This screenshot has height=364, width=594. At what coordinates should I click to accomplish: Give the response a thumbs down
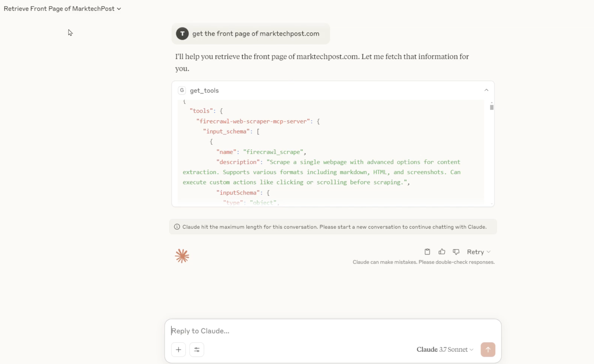click(x=456, y=252)
